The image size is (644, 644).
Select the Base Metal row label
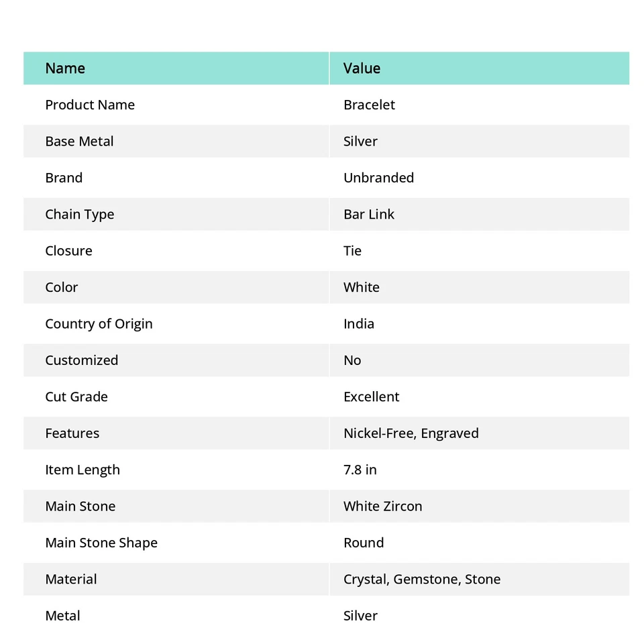click(79, 142)
